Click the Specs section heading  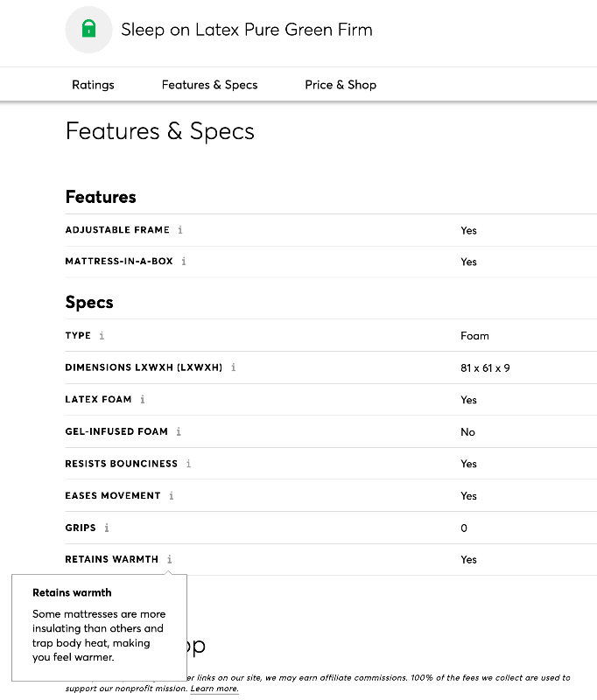click(x=89, y=303)
